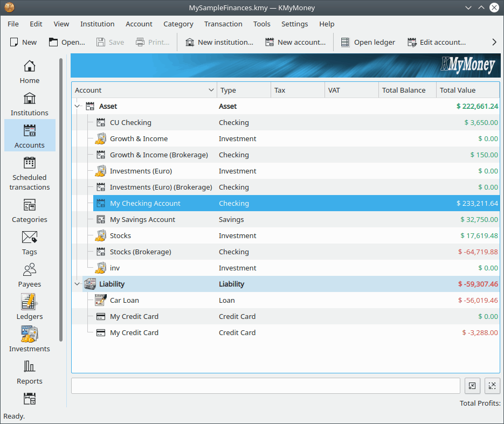Sort by Total Balance column header
The width and height of the screenshot is (504, 424).
tap(408, 90)
